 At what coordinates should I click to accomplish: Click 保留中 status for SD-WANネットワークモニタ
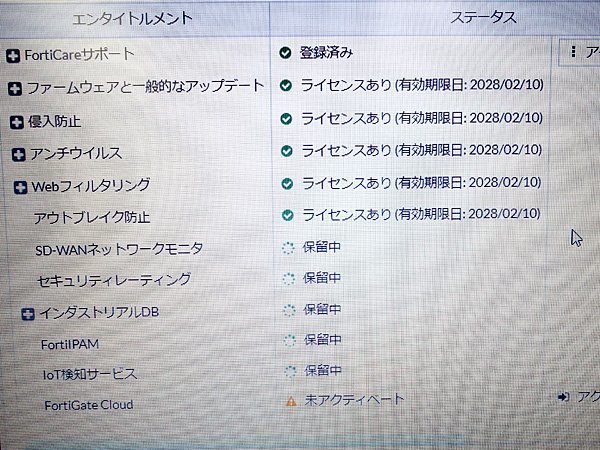click(321, 247)
